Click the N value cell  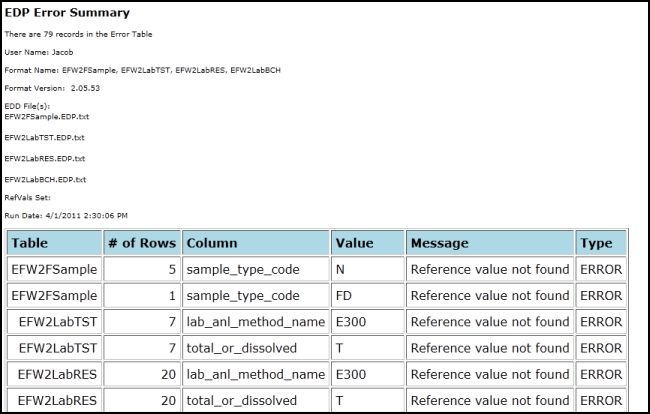(x=368, y=269)
